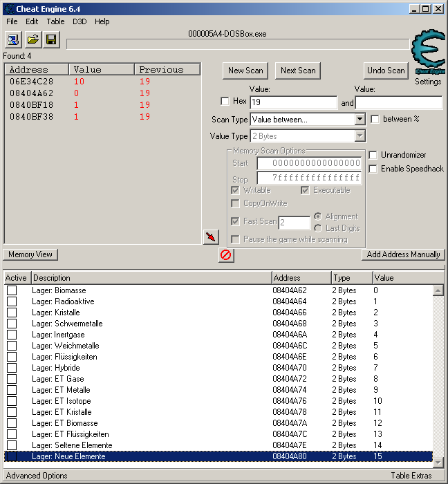Click the first Value input field
This screenshot has height=484, width=448.
point(293,102)
